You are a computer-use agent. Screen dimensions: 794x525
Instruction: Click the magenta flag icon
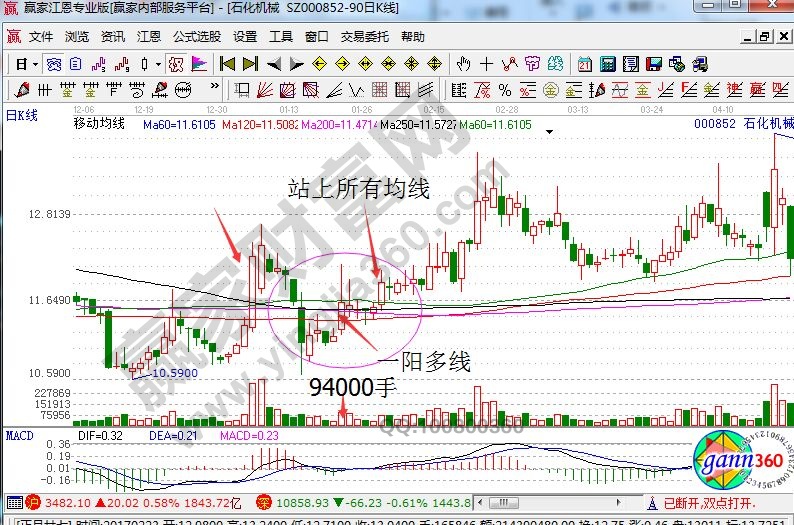pos(199,64)
